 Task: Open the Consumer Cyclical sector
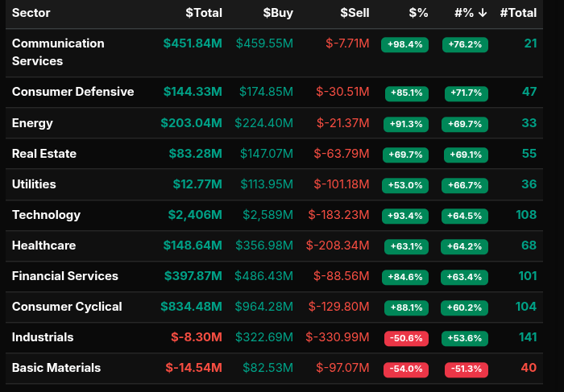coord(67,307)
